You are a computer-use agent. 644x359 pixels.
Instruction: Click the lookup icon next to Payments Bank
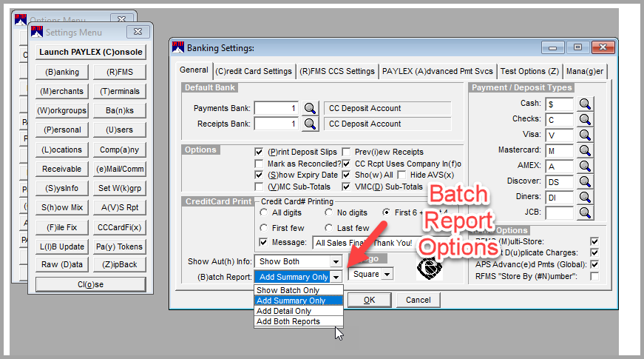[x=309, y=108]
